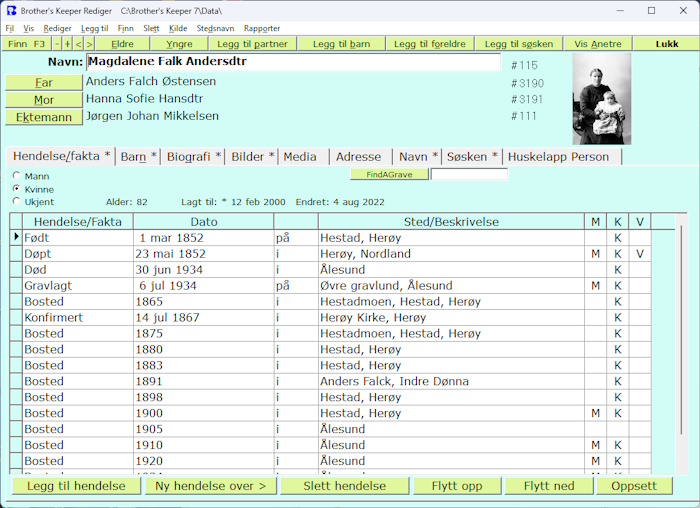This screenshot has height=508, width=700.
Task: Click the events table vertical scrollbar
Action: click(x=682, y=340)
